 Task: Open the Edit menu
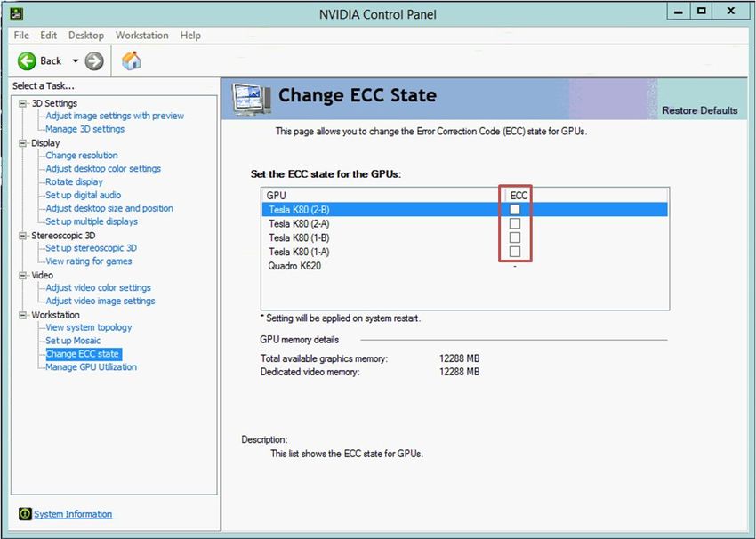(x=48, y=36)
